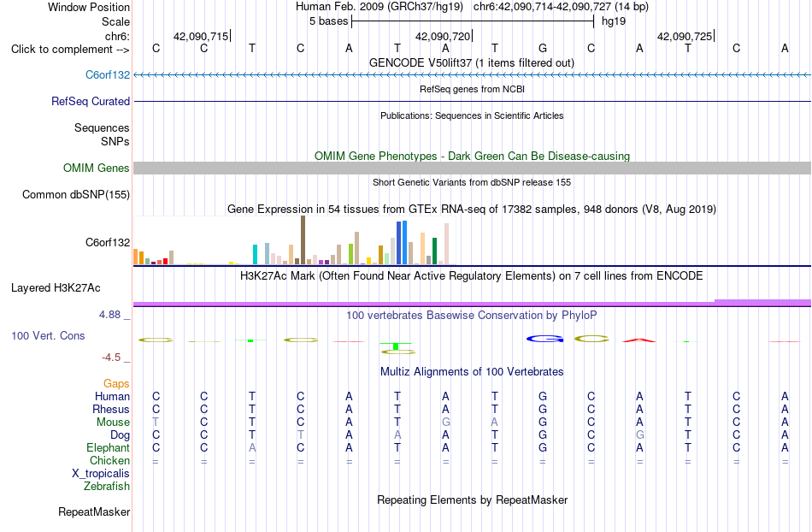This screenshot has width=812, height=532.
Task: Click the Sequences track label
Action: pos(102,127)
